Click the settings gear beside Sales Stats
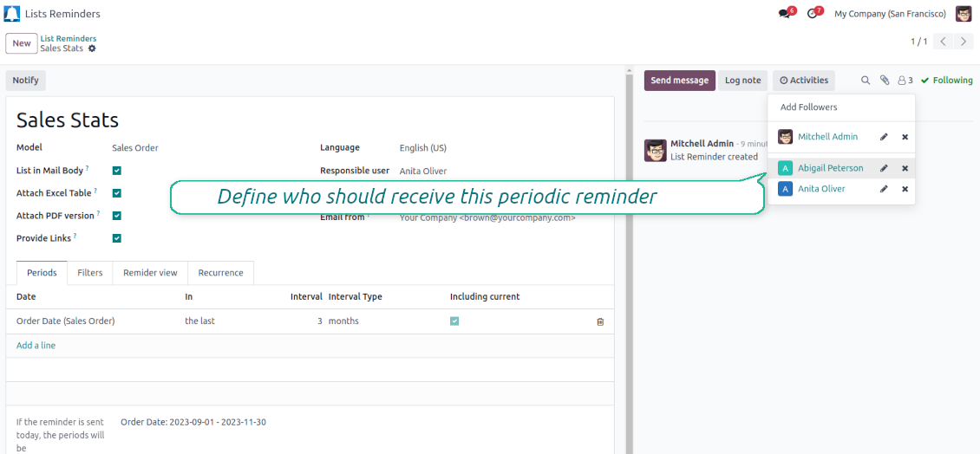The width and height of the screenshot is (980, 454). coord(92,49)
